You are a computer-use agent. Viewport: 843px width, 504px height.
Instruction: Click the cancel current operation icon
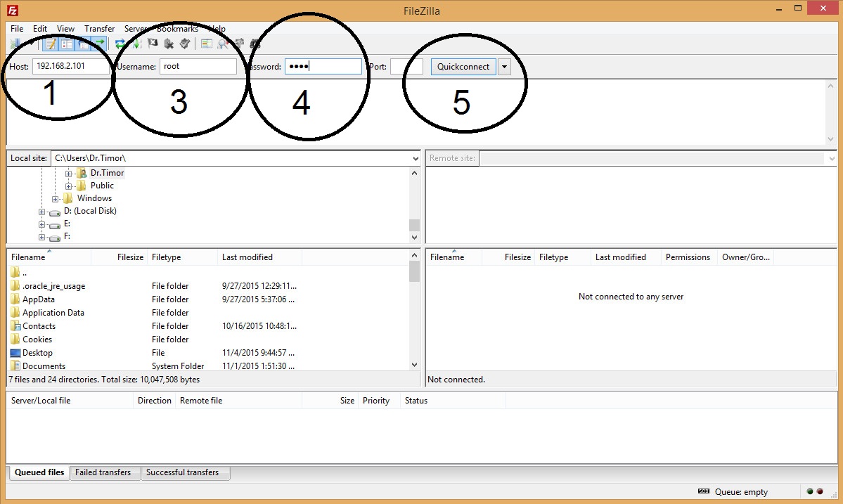click(153, 44)
